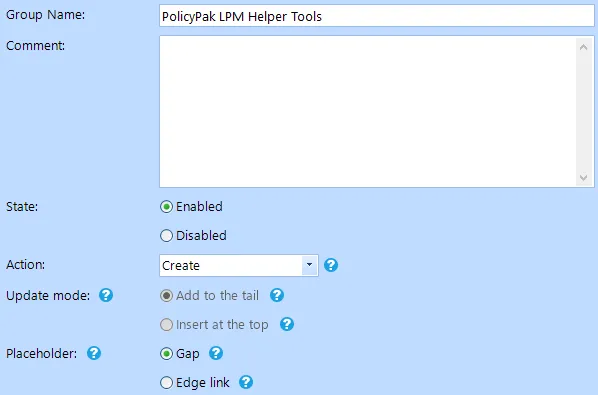Click the Group Name: label
The width and height of the screenshot is (598, 395).
pyautogui.click(x=45, y=15)
